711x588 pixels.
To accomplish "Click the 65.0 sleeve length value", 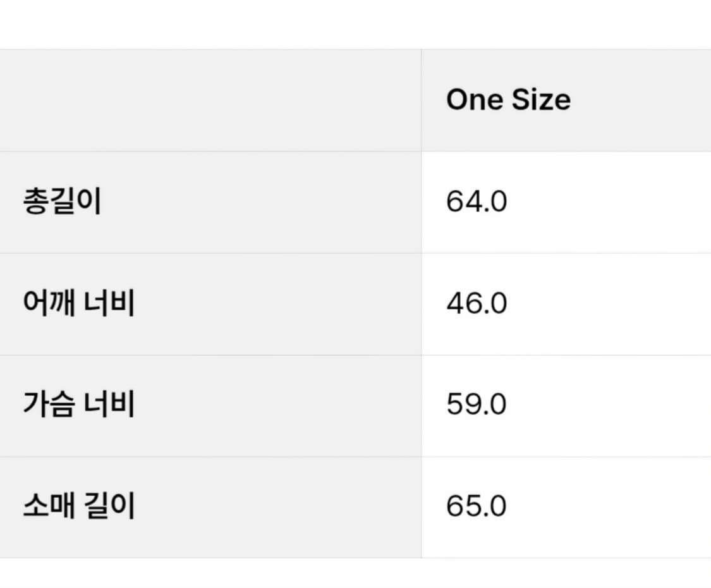I will click(x=477, y=507).
